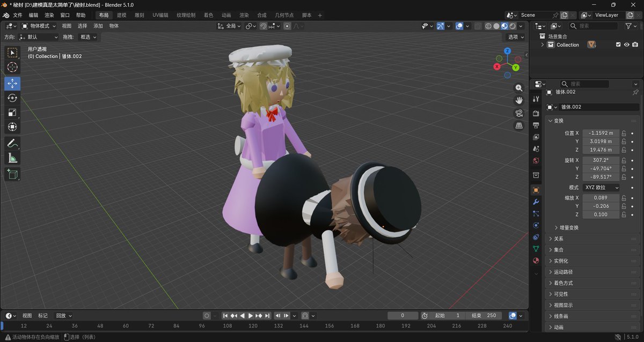The image size is (644, 342).
Task: Open the Render menu
Action: [x=49, y=15]
